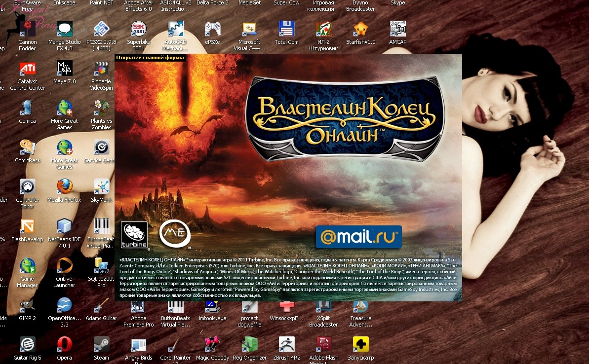Select the OnLive Launcher icon
The width and height of the screenshot is (589, 364).
tap(64, 265)
